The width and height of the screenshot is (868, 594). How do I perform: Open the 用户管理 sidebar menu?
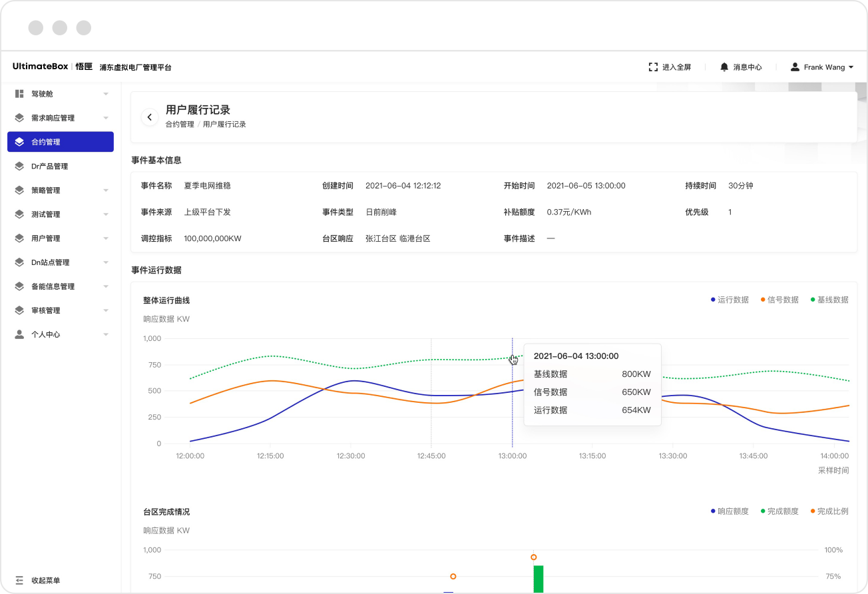[20, 238]
